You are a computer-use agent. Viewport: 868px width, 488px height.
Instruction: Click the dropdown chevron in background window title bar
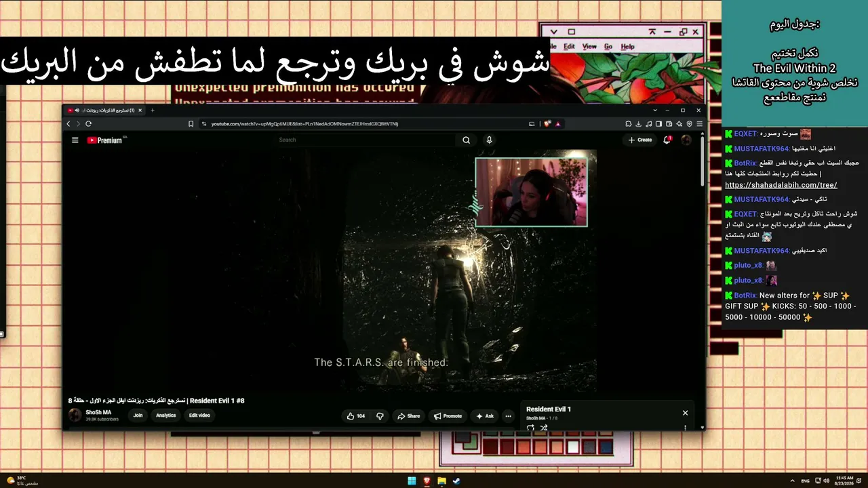(x=553, y=32)
